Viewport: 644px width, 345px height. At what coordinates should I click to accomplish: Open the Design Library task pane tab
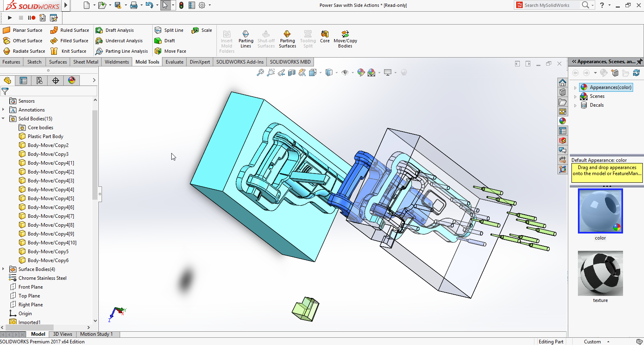tap(563, 92)
